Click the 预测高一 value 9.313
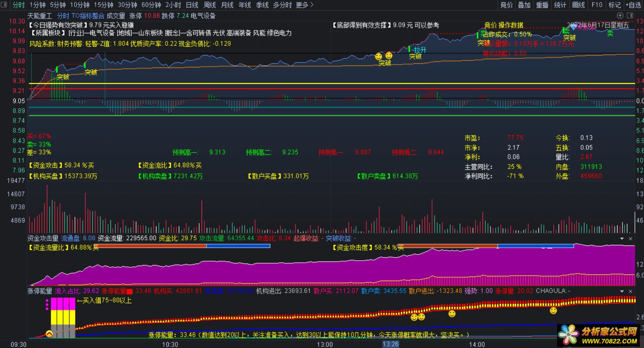The height and width of the screenshot is (348, 644). click(217, 152)
